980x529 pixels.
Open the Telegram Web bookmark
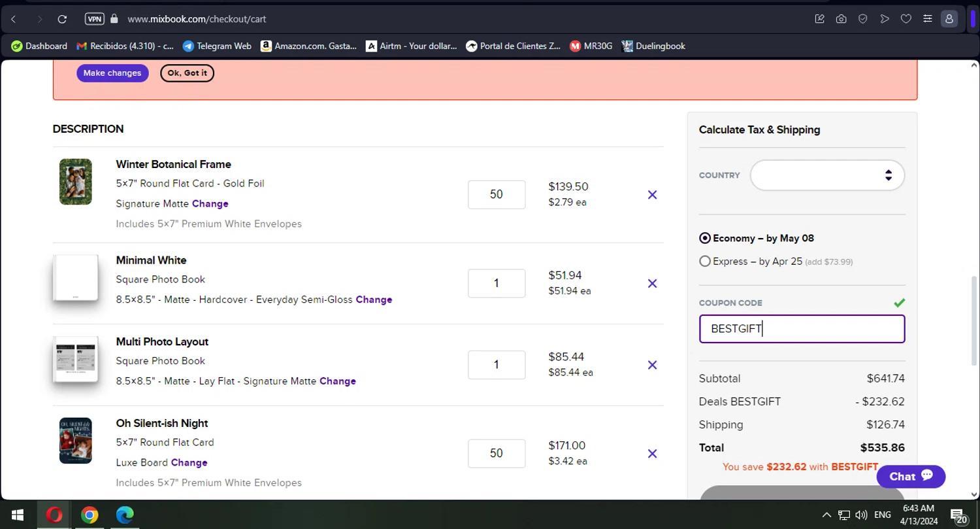click(217, 46)
